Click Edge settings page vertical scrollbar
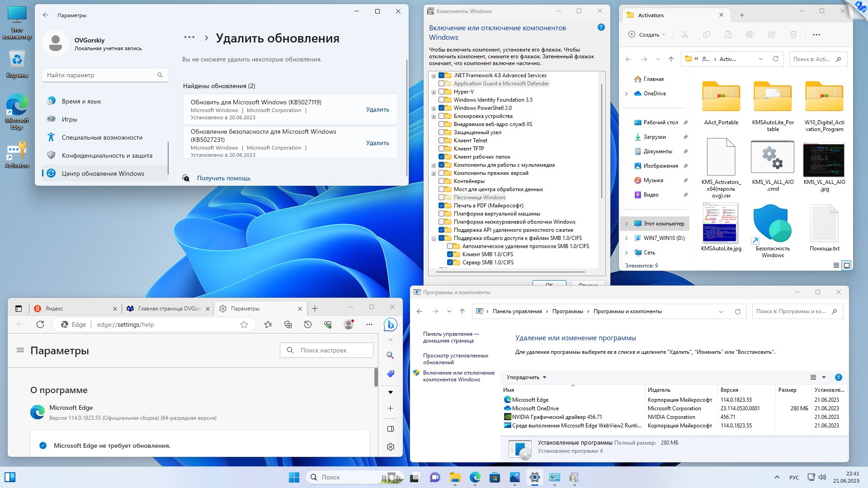This screenshot has height=488, width=868. click(x=376, y=377)
